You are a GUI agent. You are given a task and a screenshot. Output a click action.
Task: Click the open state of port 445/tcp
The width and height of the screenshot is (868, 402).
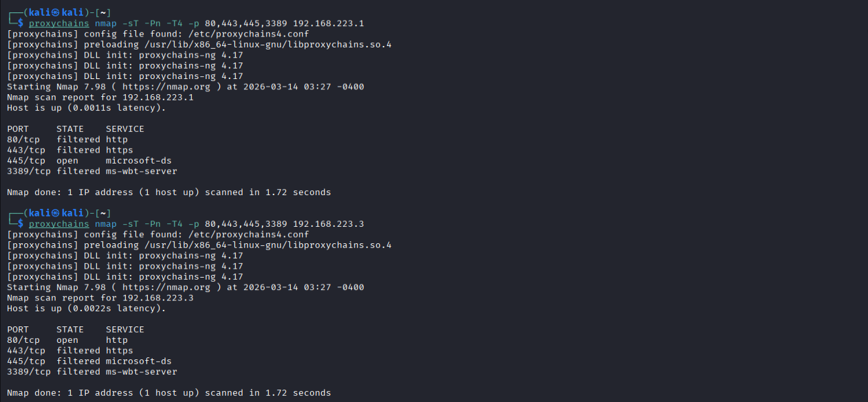[67, 161]
